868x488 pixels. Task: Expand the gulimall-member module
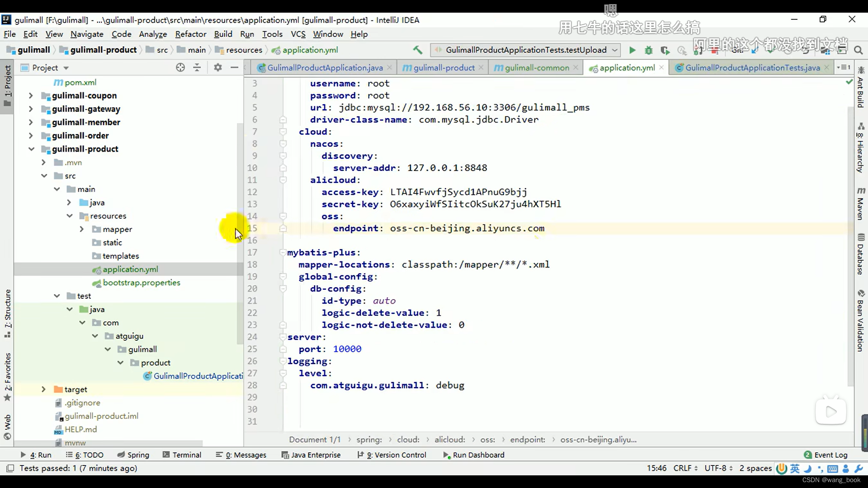click(31, 122)
